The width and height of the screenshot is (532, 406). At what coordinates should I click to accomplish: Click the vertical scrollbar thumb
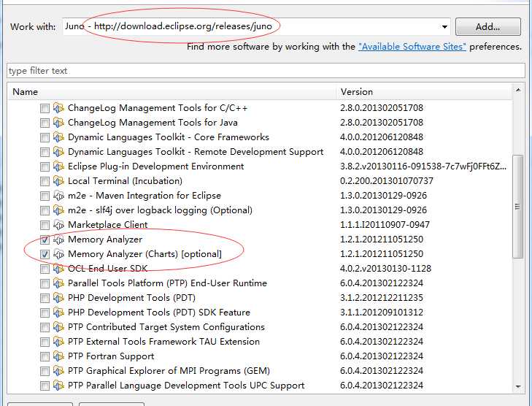pos(517,207)
